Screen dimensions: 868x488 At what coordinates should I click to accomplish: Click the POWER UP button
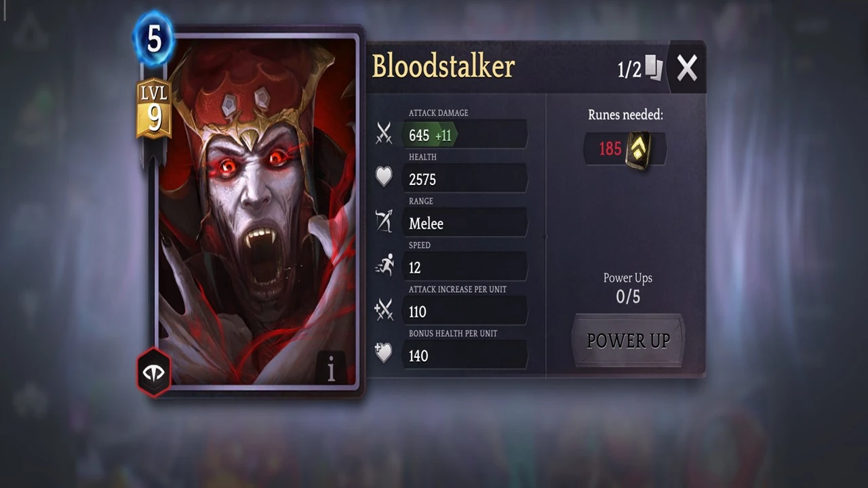click(628, 341)
